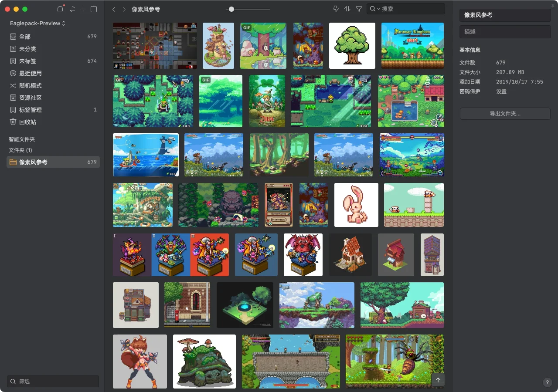Click the 文件数 679 value
This screenshot has width=558, height=392.
501,63
